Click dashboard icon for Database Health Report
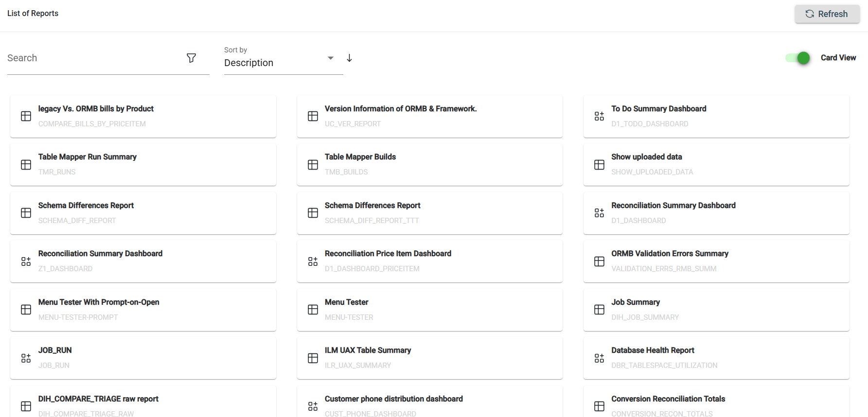The image size is (868, 417). 599,358
